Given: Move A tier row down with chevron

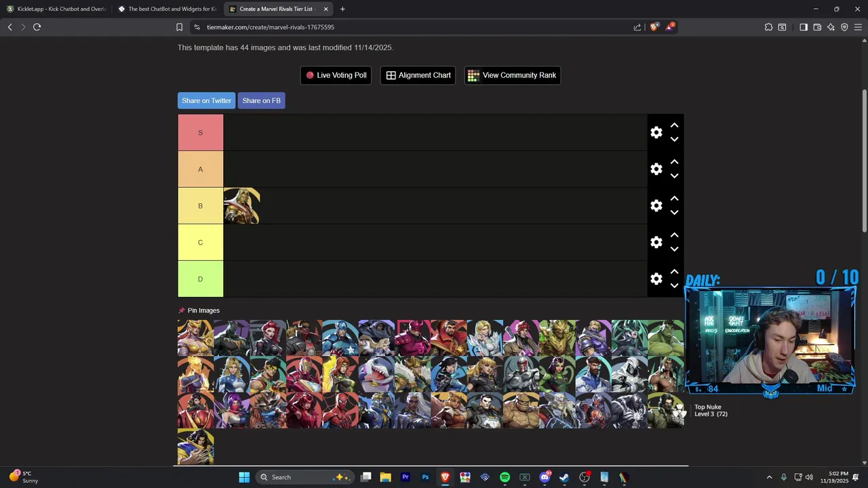Looking at the screenshot, I should point(674,176).
